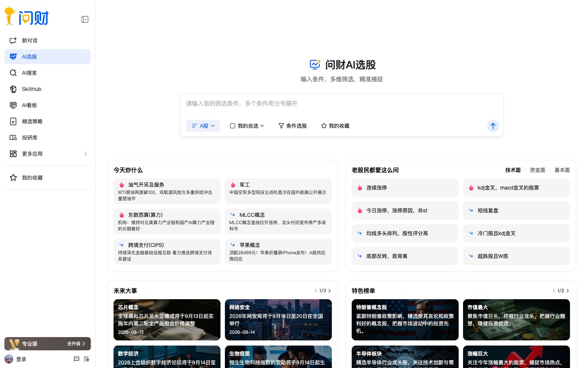Click the flame icon beside 军工

coord(233,185)
